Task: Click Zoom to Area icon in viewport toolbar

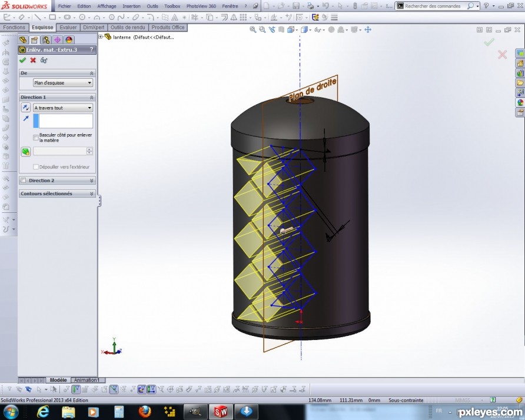Action: click(262, 30)
